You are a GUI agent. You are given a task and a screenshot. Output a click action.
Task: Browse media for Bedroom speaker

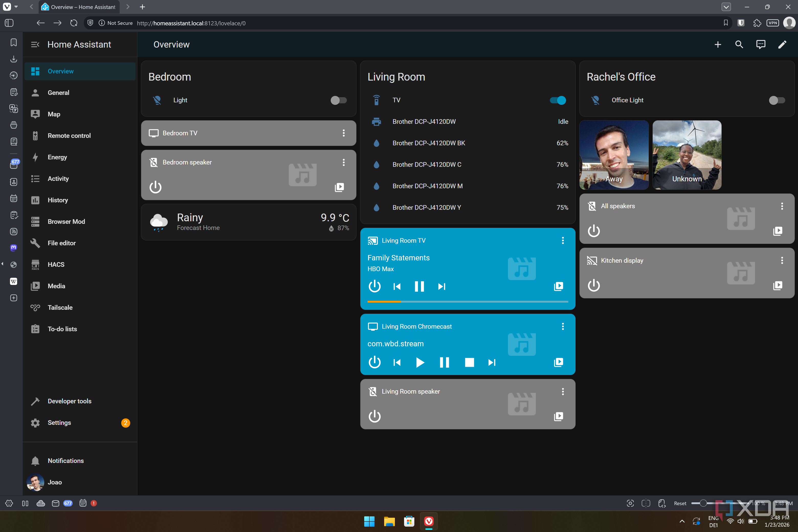[x=339, y=187]
